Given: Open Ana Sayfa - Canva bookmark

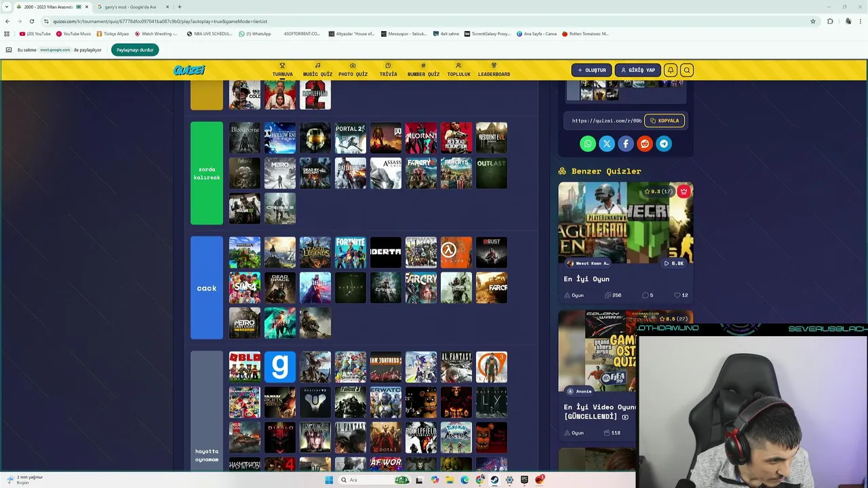Looking at the screenshot, I should pyautogui.click(x=536, y=33).
